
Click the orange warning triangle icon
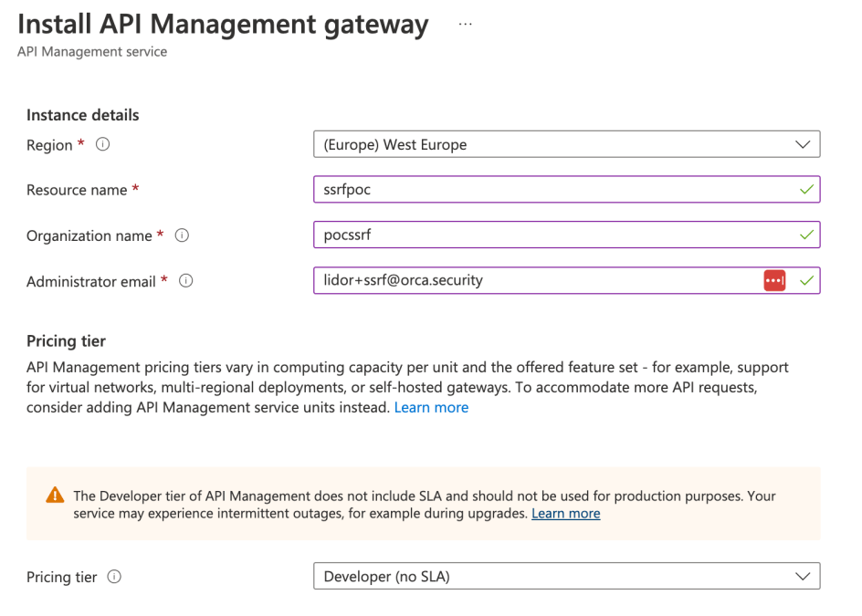pyautogui.click(x=55, y=496)
